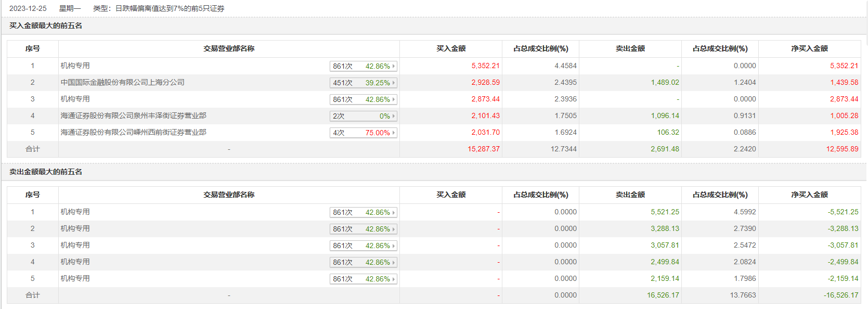Click 机构专用 in second sell row

pos(75,228)
